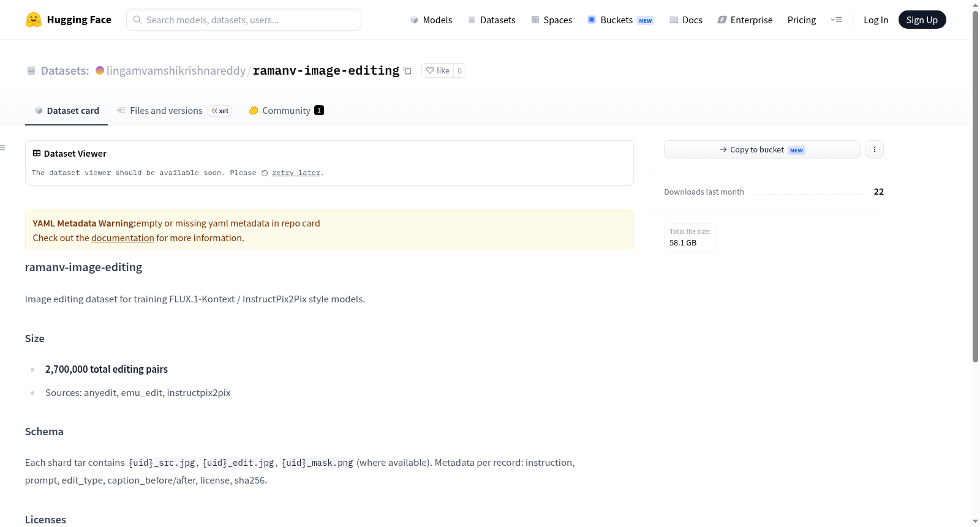Click the magnifier icon in search box
Screen dimensions: 980x527
[x=137, y=20]
